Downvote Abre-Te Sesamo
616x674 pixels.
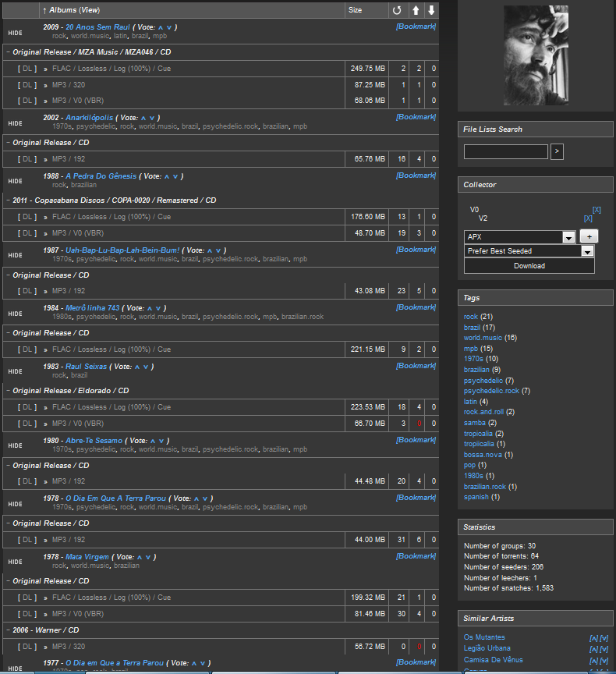tap(161, 441)
